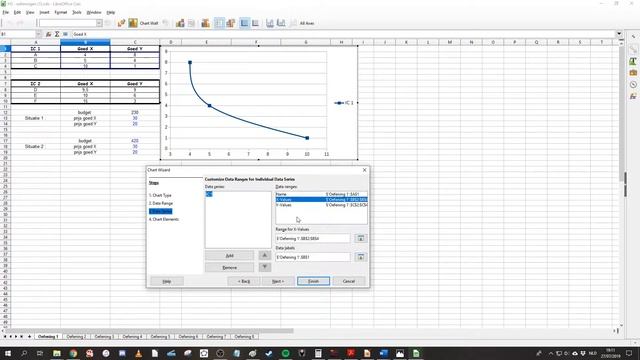Click the Sum sigma icon
Viewport: 640px width, 360px height.
pos(57,34)
